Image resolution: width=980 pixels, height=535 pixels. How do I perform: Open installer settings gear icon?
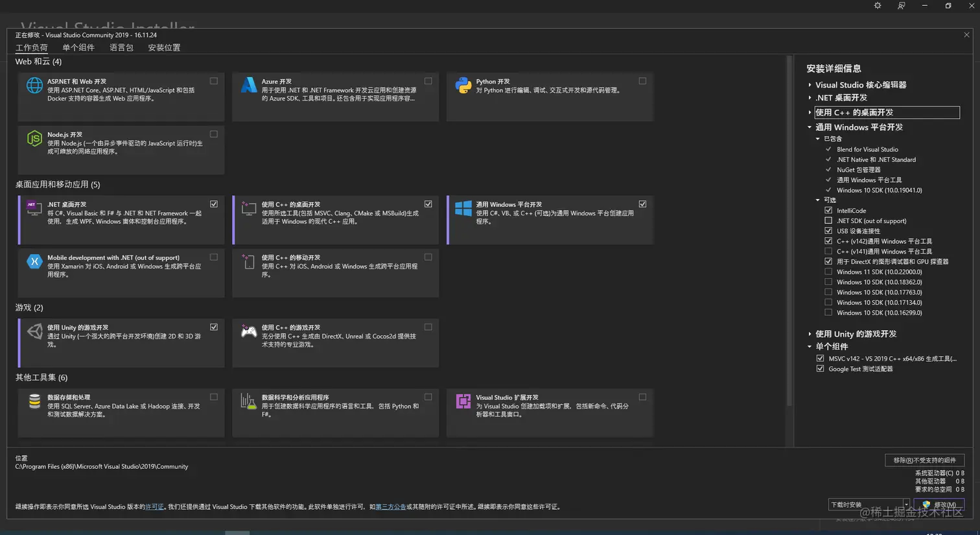(878, 6)
